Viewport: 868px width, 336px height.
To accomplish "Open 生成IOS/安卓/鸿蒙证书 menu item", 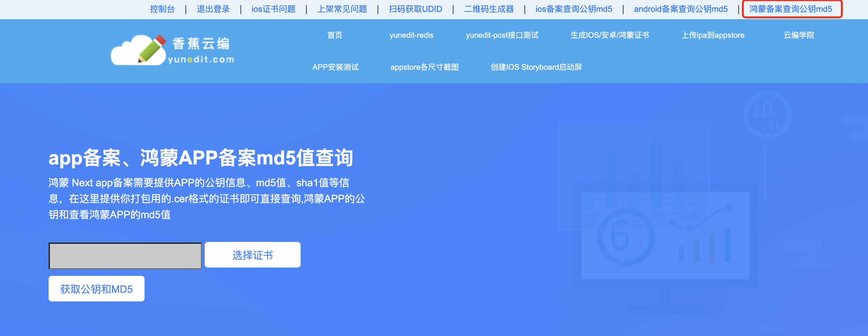I will coord(610,35).
